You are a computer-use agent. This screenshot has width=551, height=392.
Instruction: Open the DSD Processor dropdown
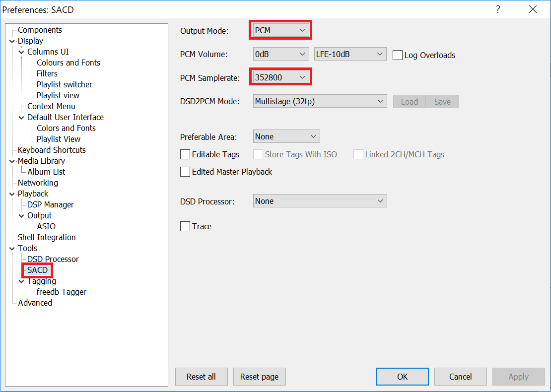tap(320, 201)
